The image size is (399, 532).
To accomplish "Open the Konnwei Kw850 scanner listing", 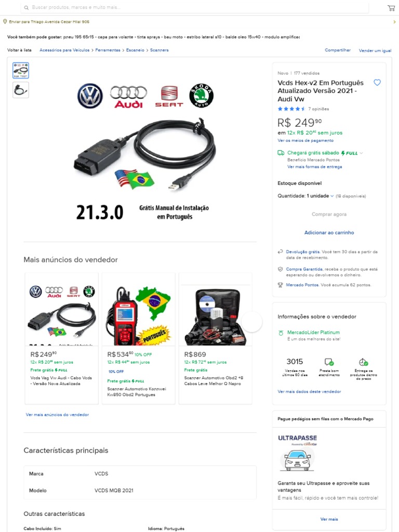I will [x=138, y=338].
